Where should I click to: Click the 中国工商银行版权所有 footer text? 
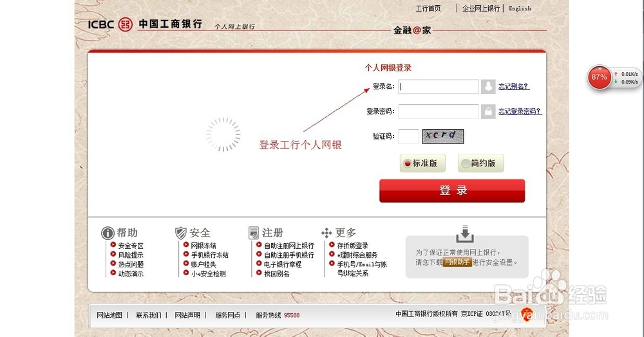click(x=426, y=314)
